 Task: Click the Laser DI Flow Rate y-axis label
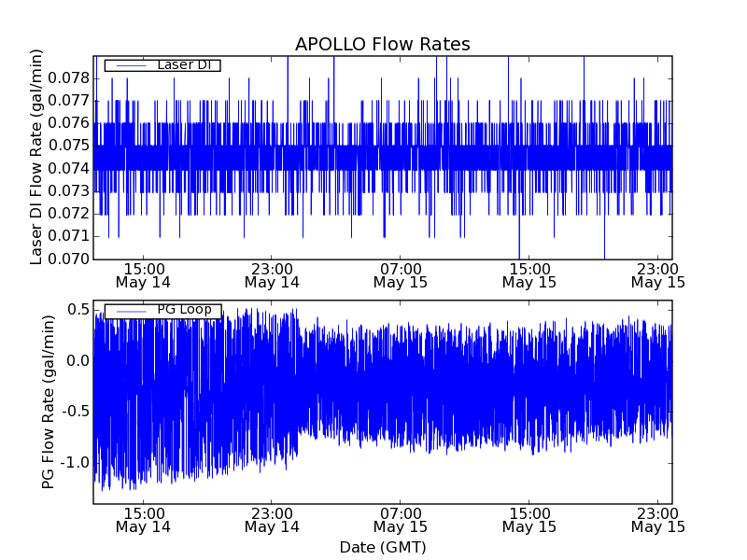tap(37, 157)
